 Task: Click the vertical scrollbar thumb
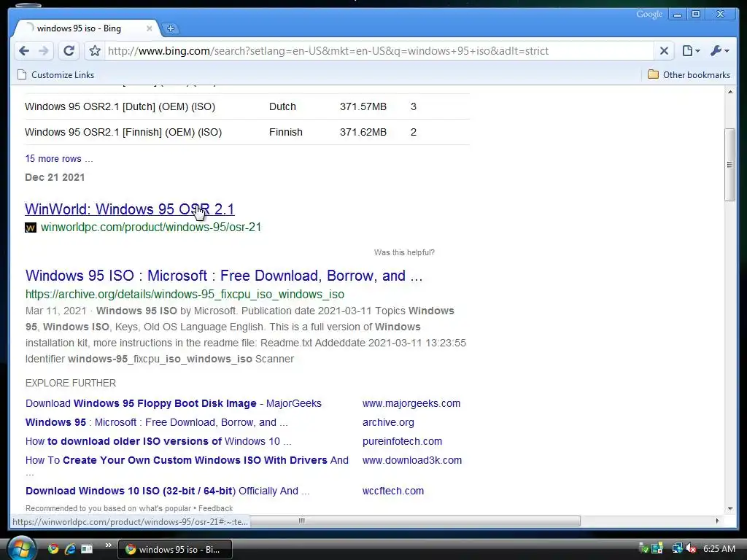pos(729,165)
